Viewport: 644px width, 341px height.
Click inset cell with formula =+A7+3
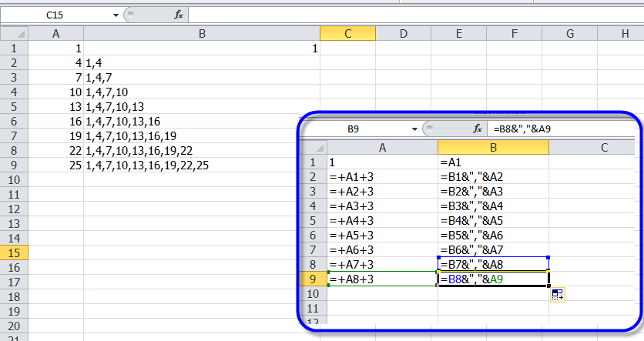pos(382,264)
